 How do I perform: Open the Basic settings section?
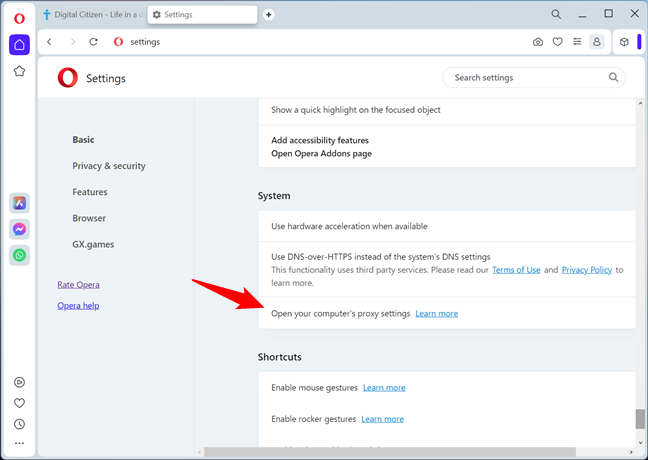[x=83, y=140]
